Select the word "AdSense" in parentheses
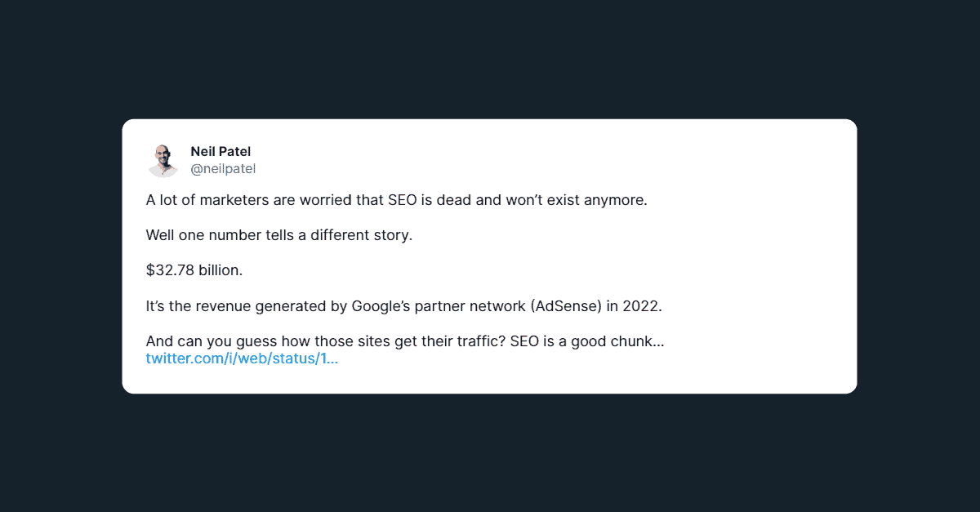Image resolution: width=980 pixels, height=512 pixels. click(567, 306)
